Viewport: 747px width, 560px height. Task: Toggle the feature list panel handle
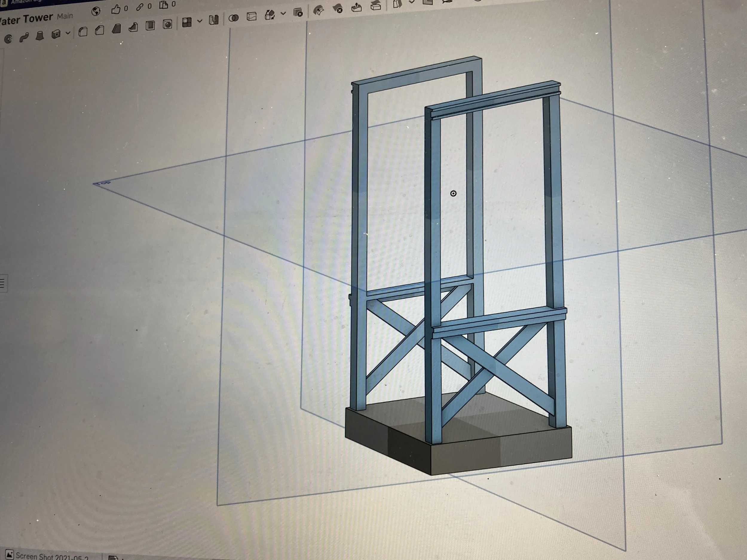3,283
